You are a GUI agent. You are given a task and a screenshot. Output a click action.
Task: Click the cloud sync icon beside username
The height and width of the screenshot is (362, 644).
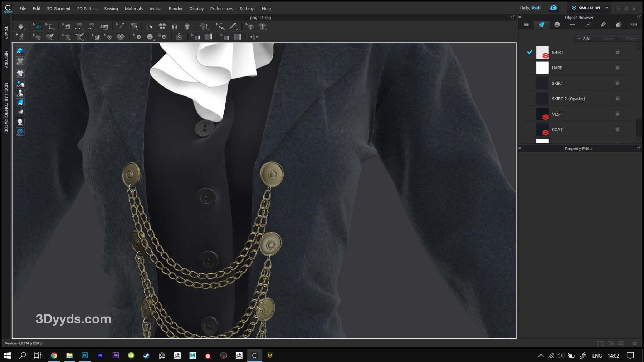[x=553, y=8]
